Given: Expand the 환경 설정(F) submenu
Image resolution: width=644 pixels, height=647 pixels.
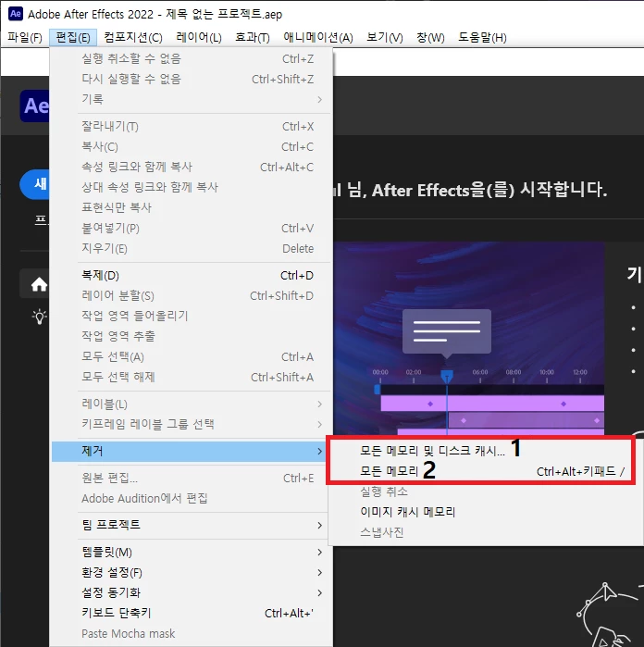Looking at the screenshot, I should click(191, 572).
